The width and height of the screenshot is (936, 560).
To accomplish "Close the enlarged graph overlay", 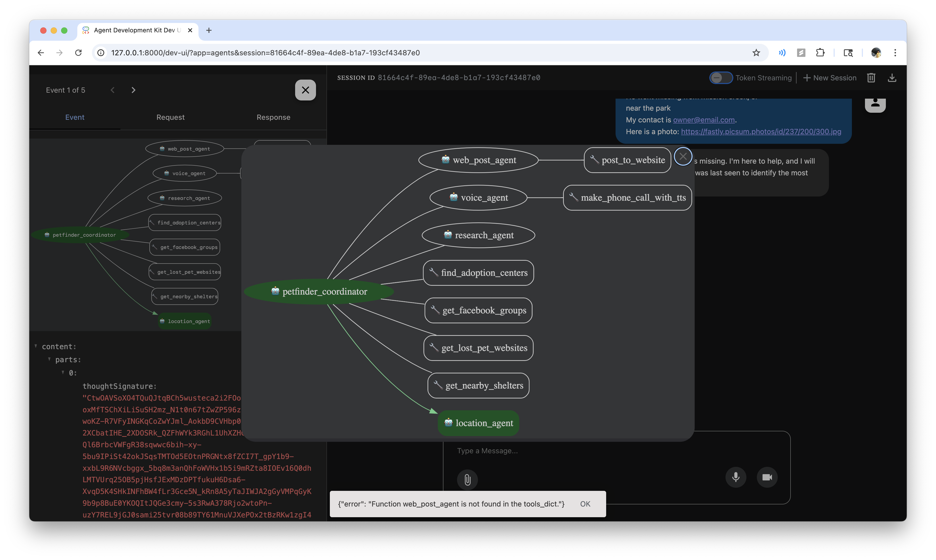I will 683,156.
